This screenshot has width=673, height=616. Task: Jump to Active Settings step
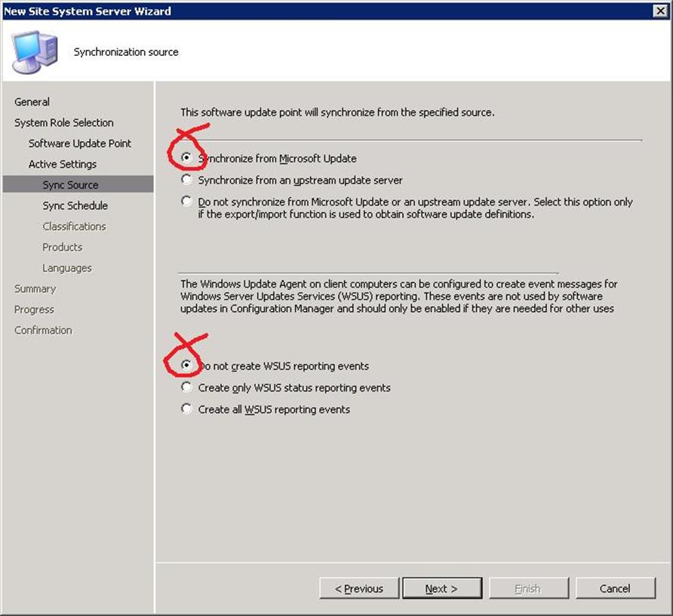[x=63, y=164]
